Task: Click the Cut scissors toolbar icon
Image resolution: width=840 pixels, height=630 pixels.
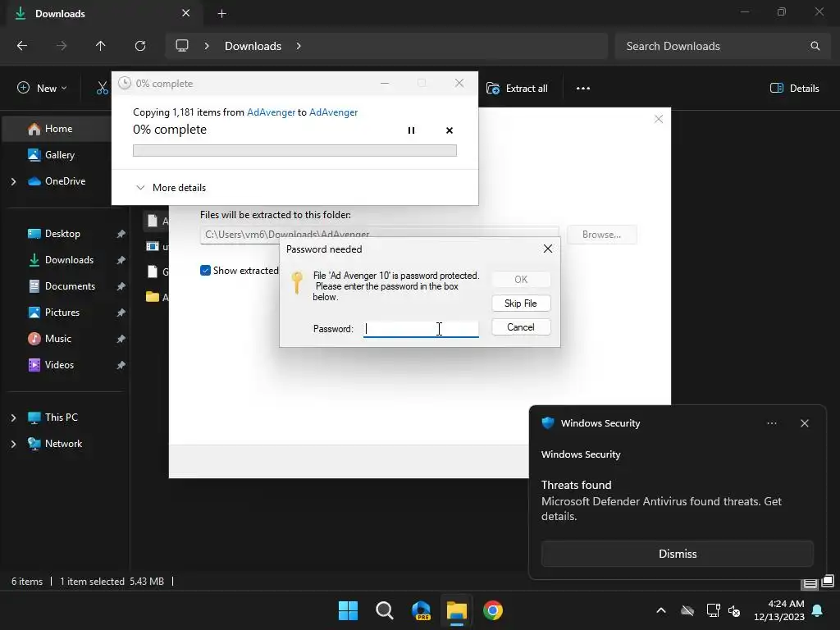Action: point(102,88)
